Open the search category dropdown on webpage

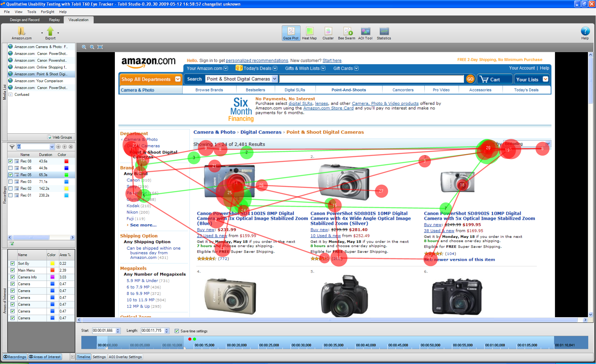pos(274,79)
